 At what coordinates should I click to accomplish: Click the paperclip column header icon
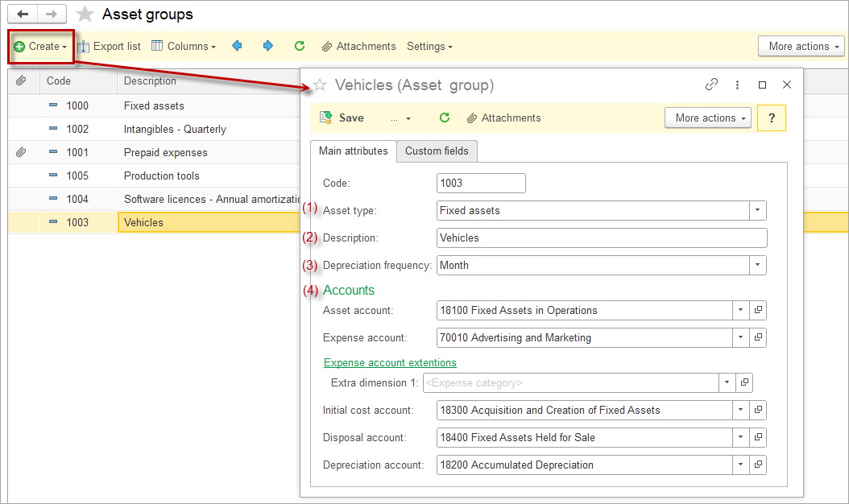coord(21,81)
